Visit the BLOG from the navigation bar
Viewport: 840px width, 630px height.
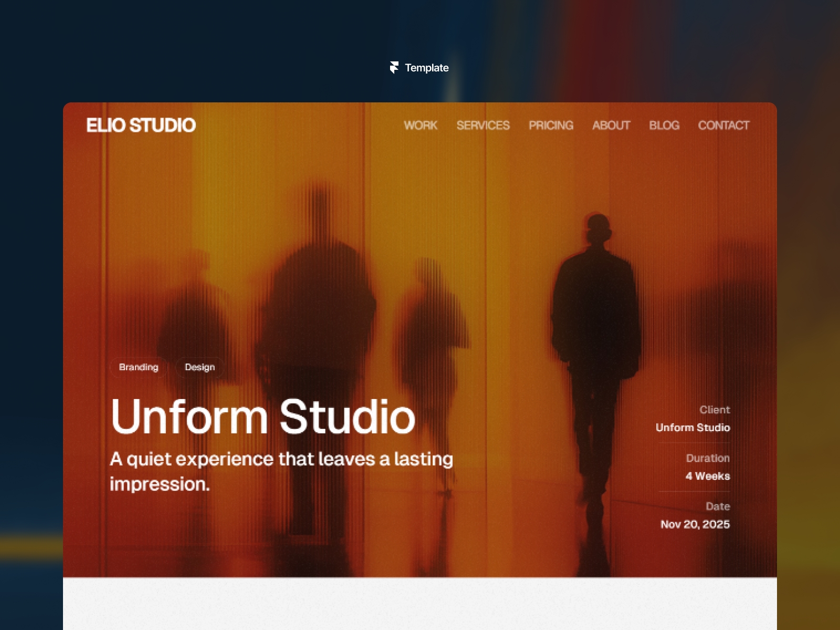point(664,125)
